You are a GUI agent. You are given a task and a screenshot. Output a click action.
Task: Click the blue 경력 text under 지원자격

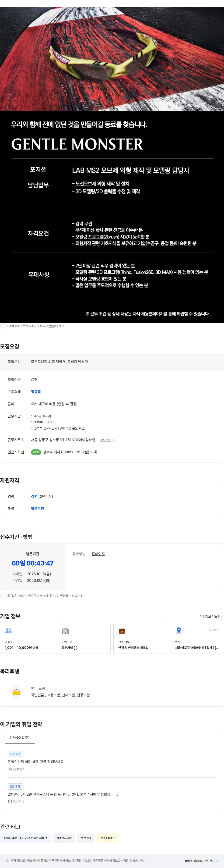pos(34,496)
